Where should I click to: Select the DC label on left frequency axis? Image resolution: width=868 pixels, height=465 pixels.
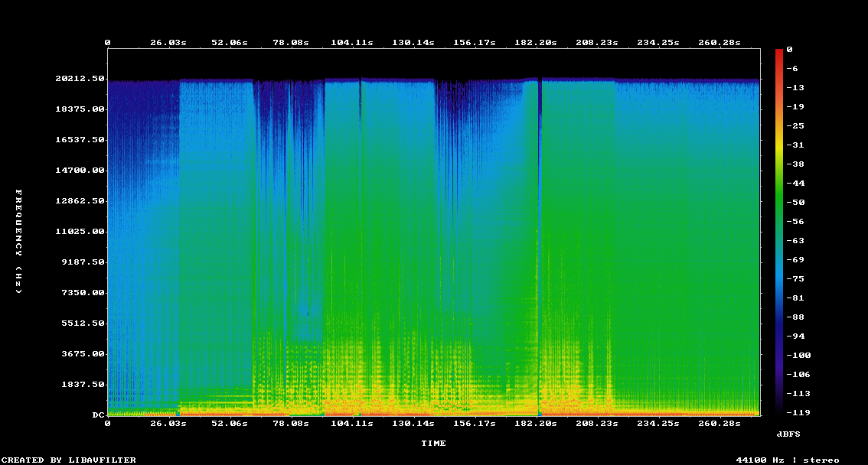[99, 415]
